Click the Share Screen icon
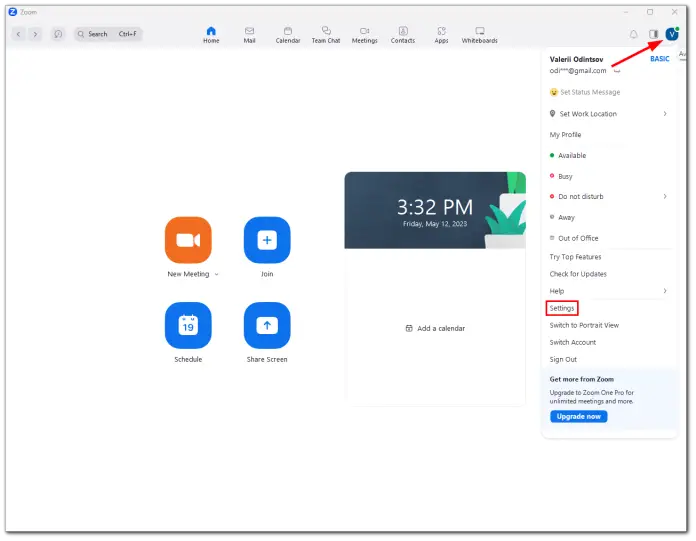This screenshot has height=541, width=696. 267,325
